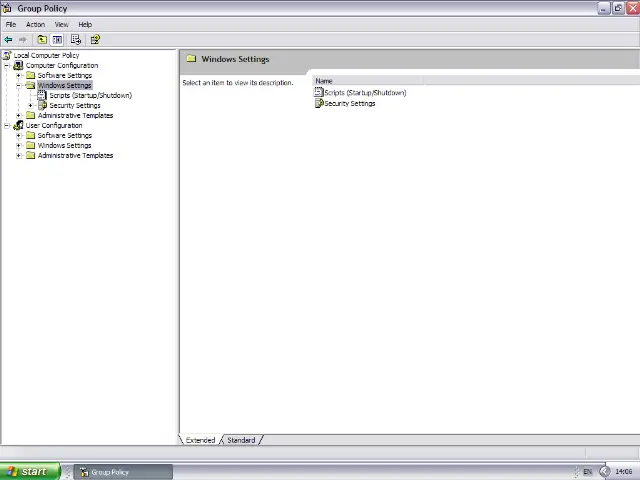Click the Help toolbar icon
Image resolution: width=640 pixels, height=480 pixels.
coord(95,40)
